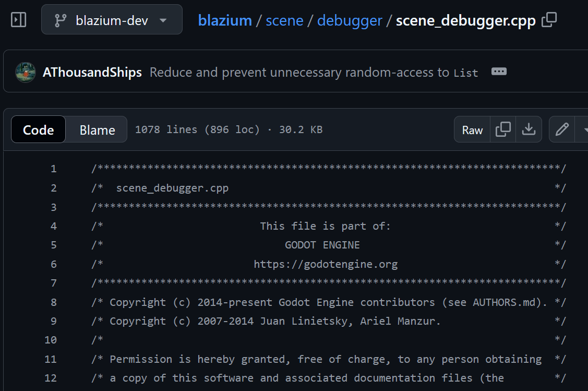This screenshot has width=588, height=391.
Task: Select line number 8 in the gutter
Action: click(54, 302)
